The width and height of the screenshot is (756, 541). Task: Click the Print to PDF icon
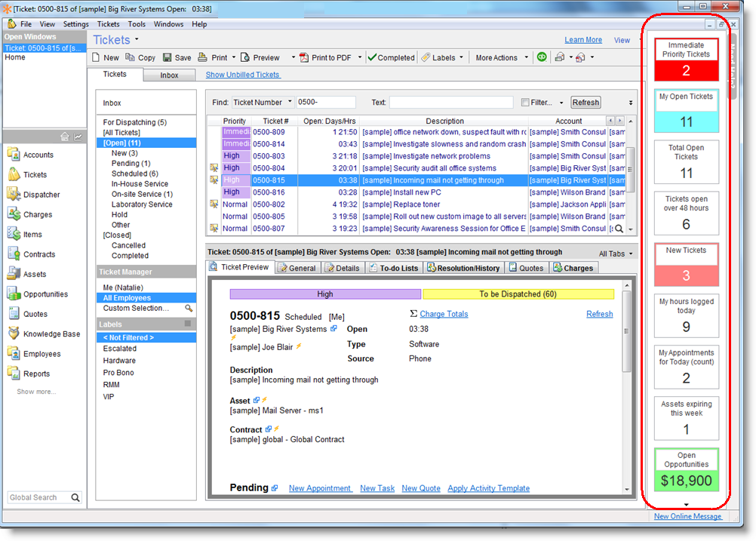click(304, 57)
